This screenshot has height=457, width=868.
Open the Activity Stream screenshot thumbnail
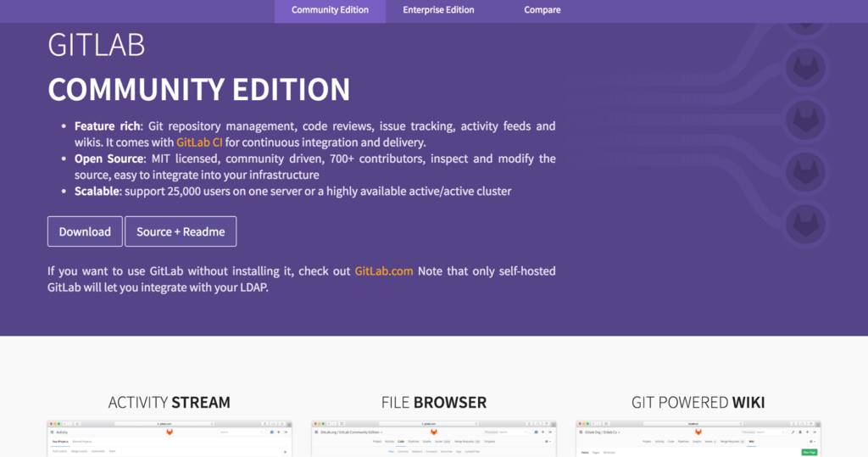[170, 438]
